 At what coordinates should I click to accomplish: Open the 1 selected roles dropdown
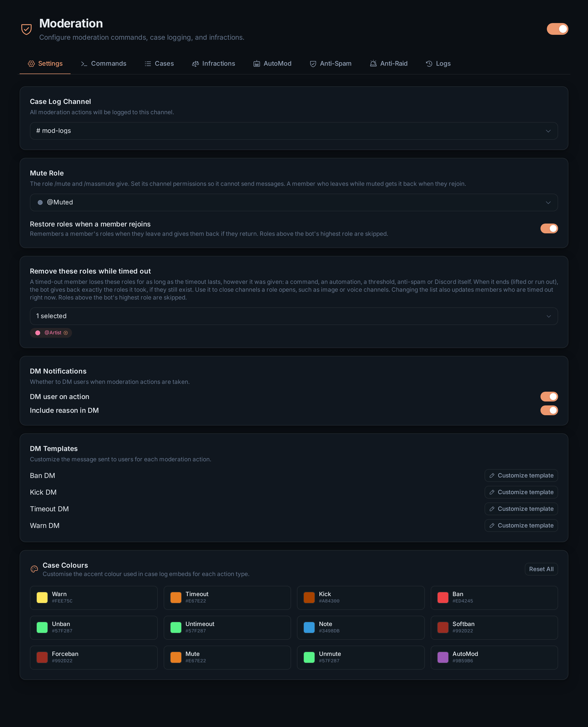(x=294, y=316)
